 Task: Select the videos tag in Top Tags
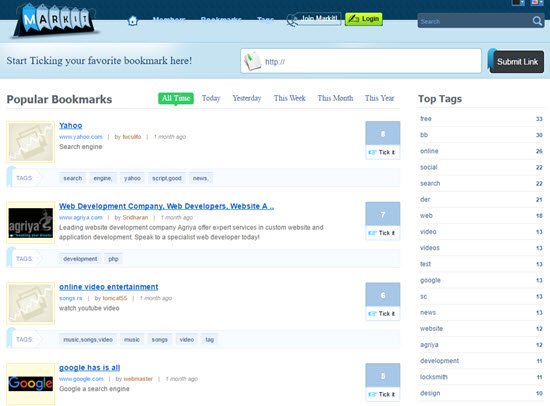pyautogui.click(x=430, y=248)
